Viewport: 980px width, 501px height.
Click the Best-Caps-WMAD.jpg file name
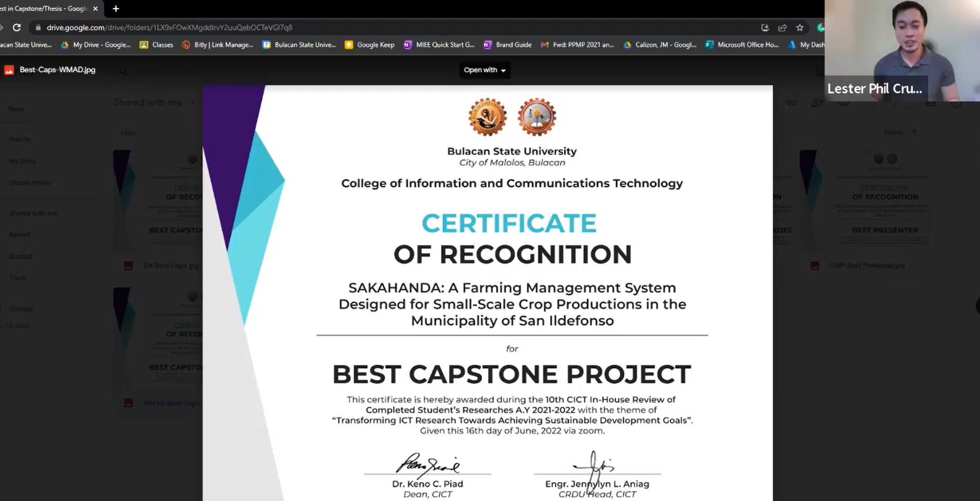(x=58, y=70)
